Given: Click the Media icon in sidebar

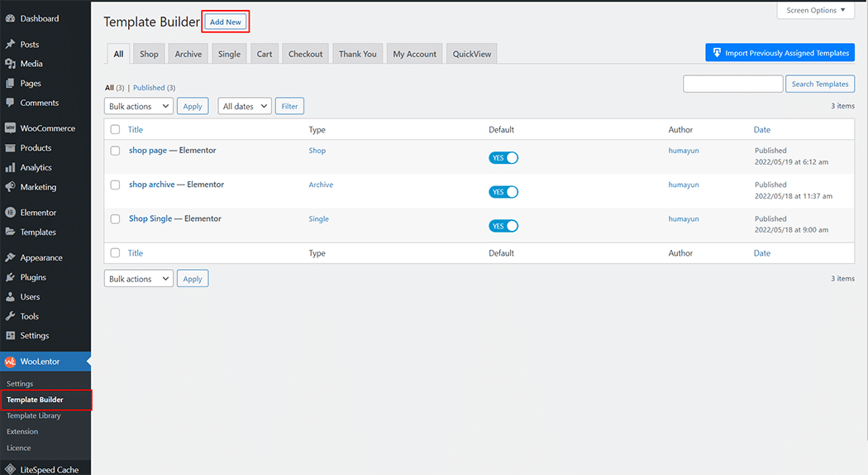Looking at the screenshot, I should coord(10,64).
